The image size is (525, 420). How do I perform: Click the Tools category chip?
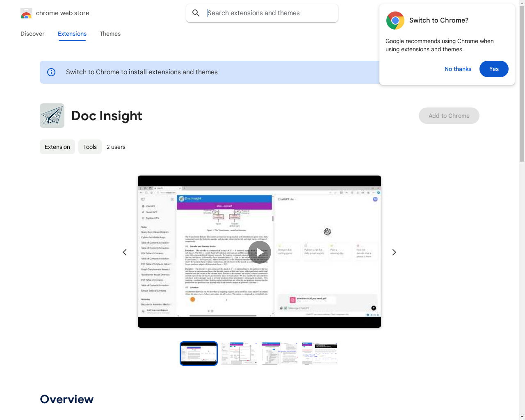(x=90, y=147)
